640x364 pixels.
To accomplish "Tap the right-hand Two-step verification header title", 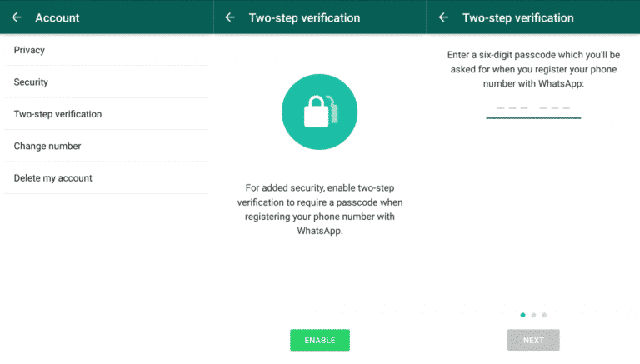I will [518, 18].
